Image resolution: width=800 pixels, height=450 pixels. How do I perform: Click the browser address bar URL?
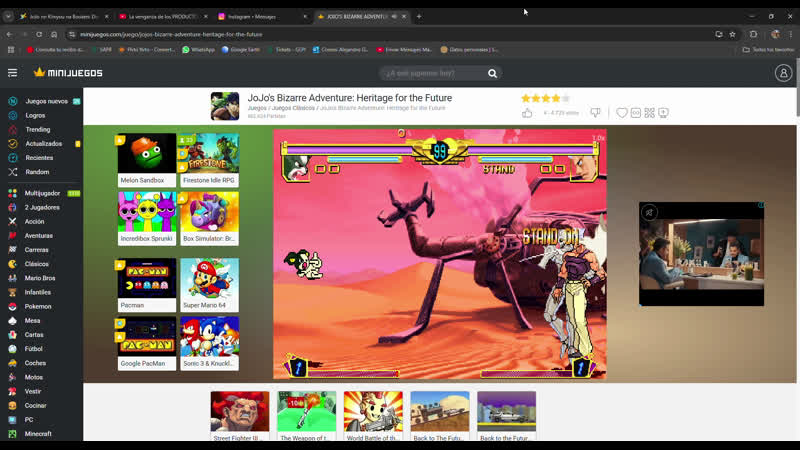(171, 34)
